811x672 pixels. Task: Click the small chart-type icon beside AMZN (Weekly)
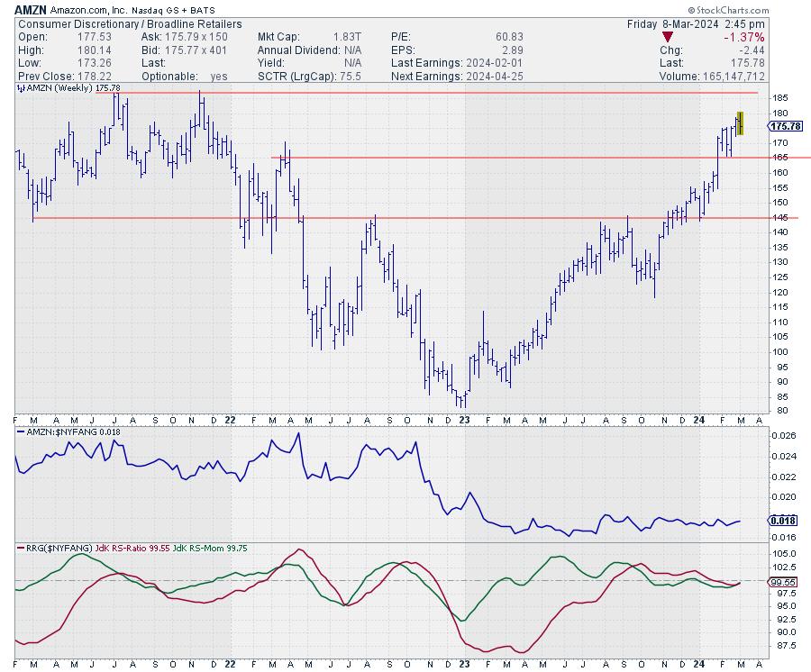point(20,87)
